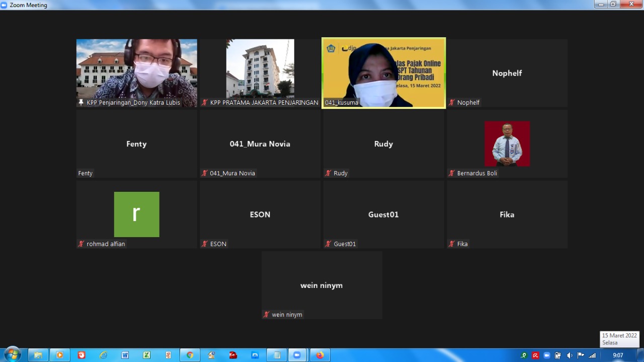Click the Windows Start button
This screenshot has width=644, height=362.
pyautogui.click(x=12, y=354)
